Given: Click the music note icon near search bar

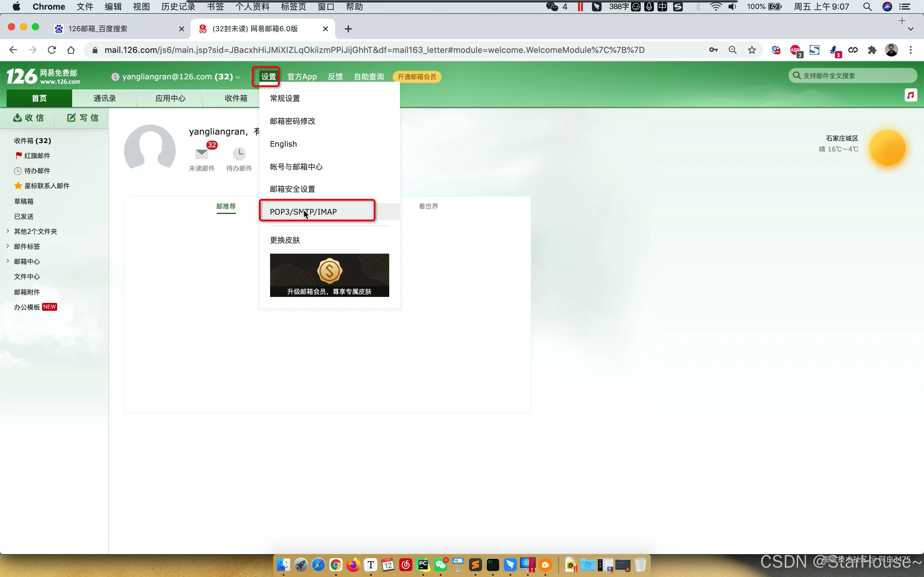Looking at the screenshot, I should pyautogui.click(x=911, y=95).
